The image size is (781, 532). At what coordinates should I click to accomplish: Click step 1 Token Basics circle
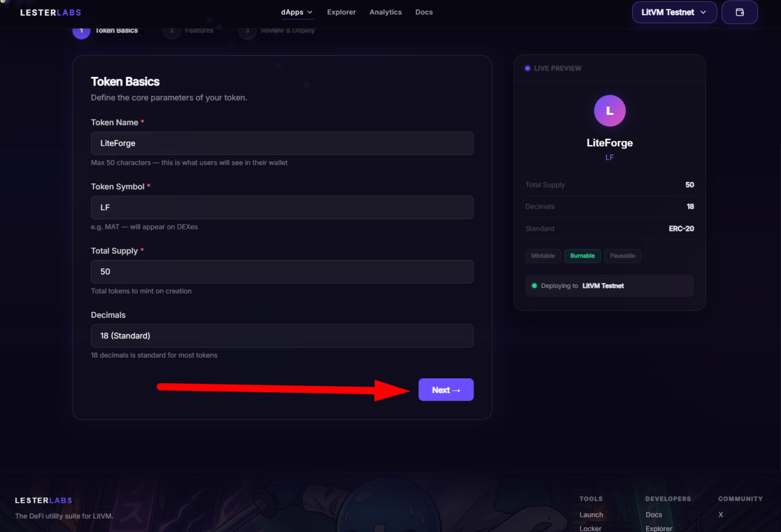pos(81,31)
